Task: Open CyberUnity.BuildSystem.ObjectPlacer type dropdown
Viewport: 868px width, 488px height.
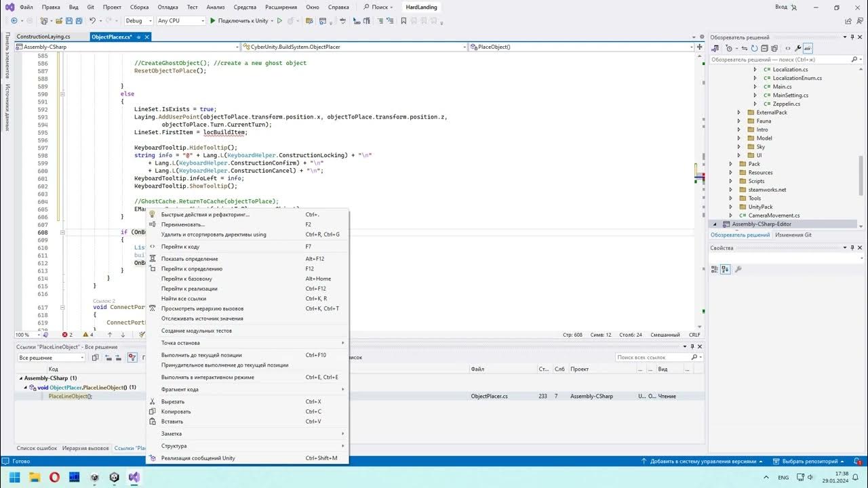Action: pos(355,47)
